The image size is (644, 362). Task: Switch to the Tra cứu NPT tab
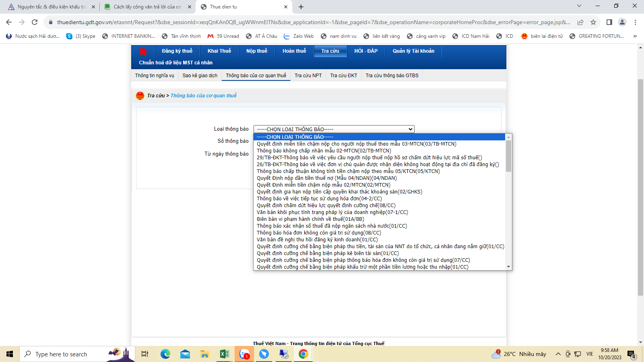tap(308, 76)
